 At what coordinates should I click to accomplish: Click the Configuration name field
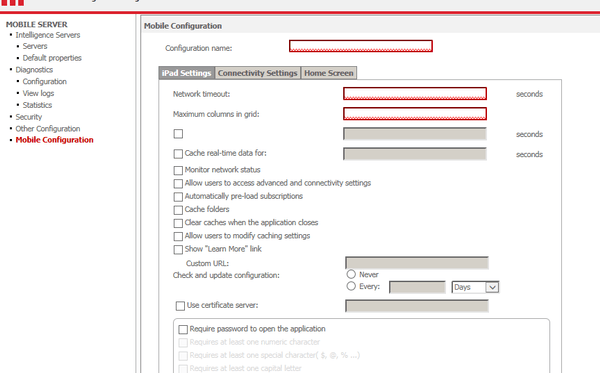pos(361,46)
